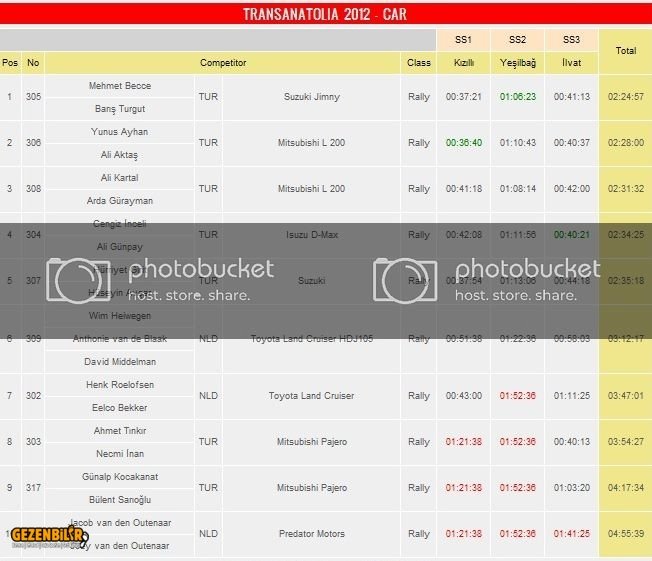Click the green SS2 time 01:06:23
The image size is (652, 561).
coord(517,97)
